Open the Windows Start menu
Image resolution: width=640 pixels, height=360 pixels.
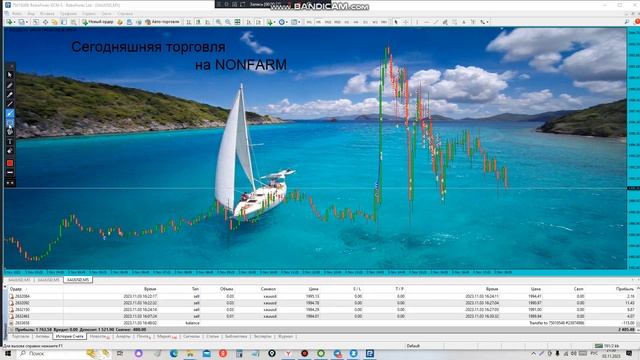click(x=7, y=353)
